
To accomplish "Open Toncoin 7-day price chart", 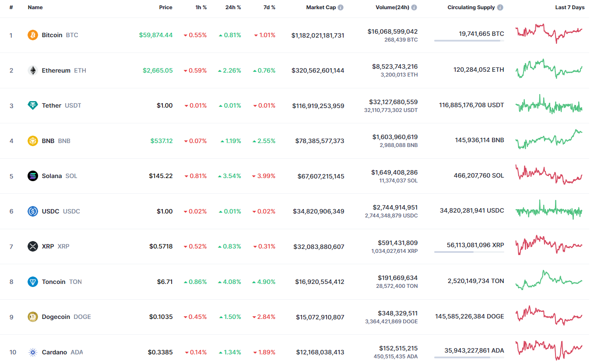I will click(549, 280).
